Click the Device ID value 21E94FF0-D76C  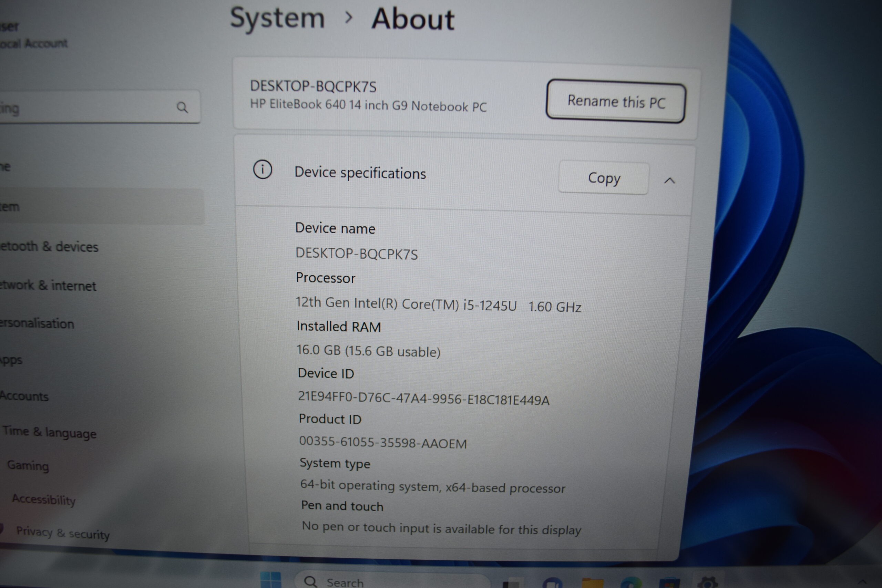point(423,398)
